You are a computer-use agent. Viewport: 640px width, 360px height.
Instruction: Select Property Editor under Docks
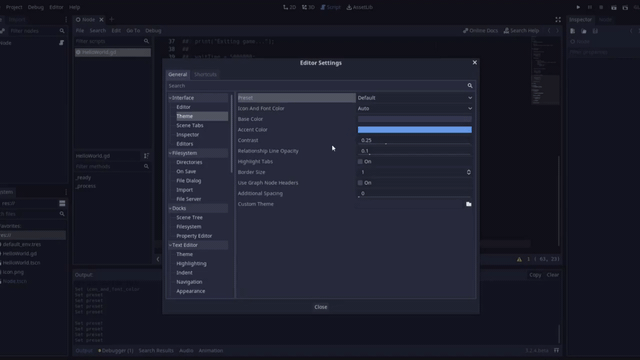pyautogui.click(x=194, y=236)
